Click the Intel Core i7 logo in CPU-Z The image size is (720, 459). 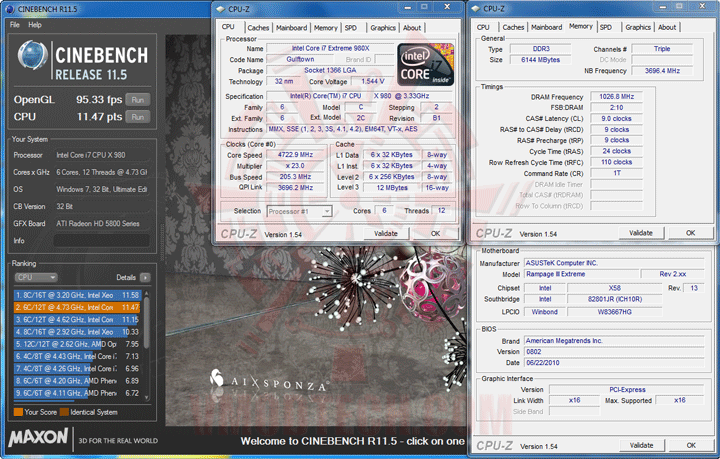click(x=425, y=64)
